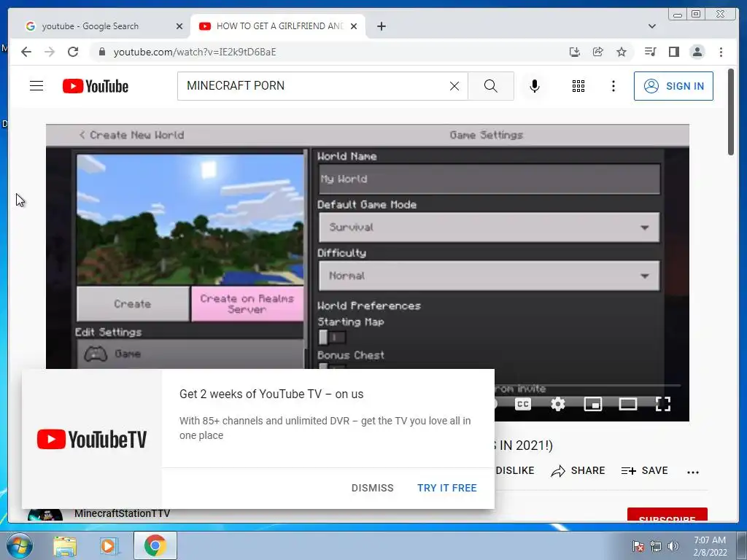Toggle Chrome side panel
This screenshot has height=560, width=747.
[x=673, y=52]
